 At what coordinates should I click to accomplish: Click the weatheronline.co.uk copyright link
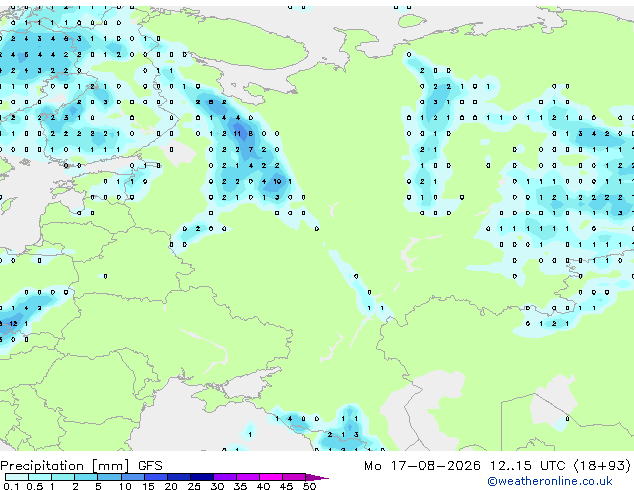click(550, 481)
